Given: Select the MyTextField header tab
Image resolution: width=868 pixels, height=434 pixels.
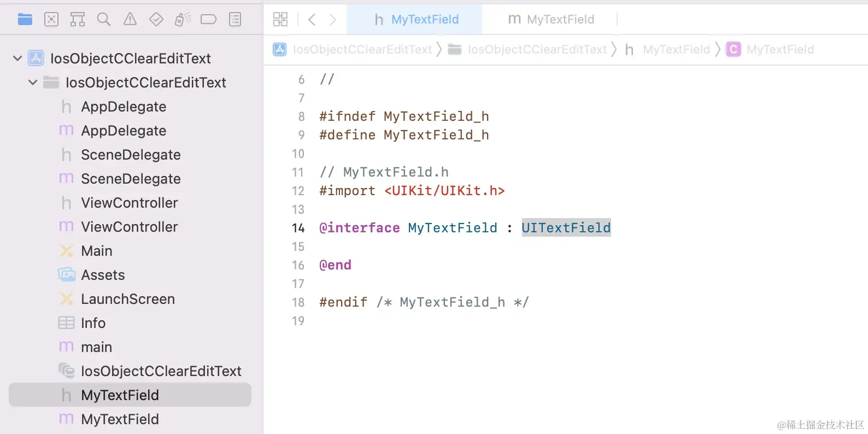Looking at the screenshot, I should (x=417, y=20).
